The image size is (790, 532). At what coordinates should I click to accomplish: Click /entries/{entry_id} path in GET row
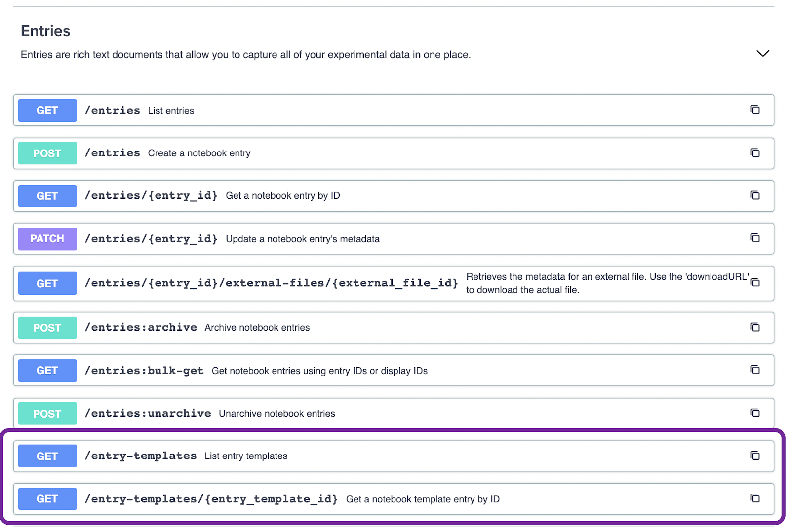point(151,196)
